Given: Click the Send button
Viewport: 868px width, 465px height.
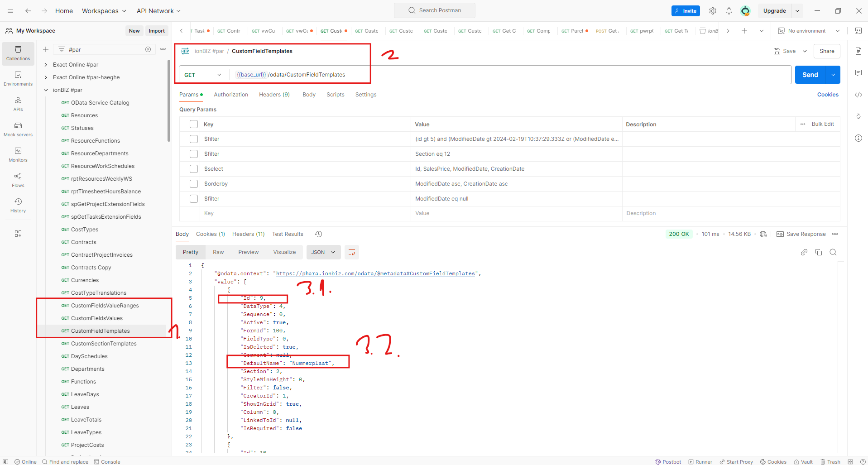Looking at the screenshot, I should pos(810,75).
